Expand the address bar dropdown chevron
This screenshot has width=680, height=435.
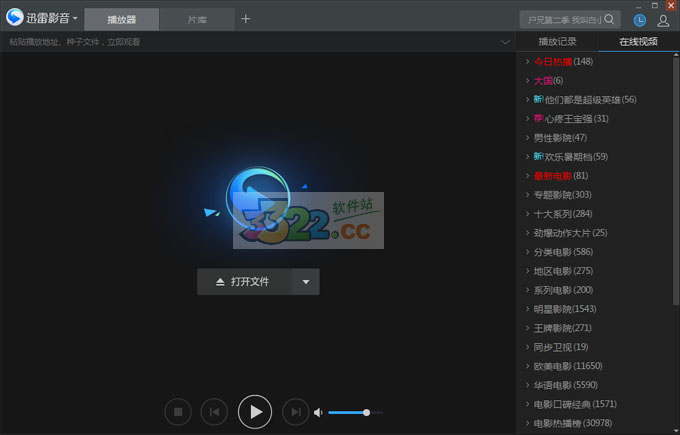click(505, 42)
